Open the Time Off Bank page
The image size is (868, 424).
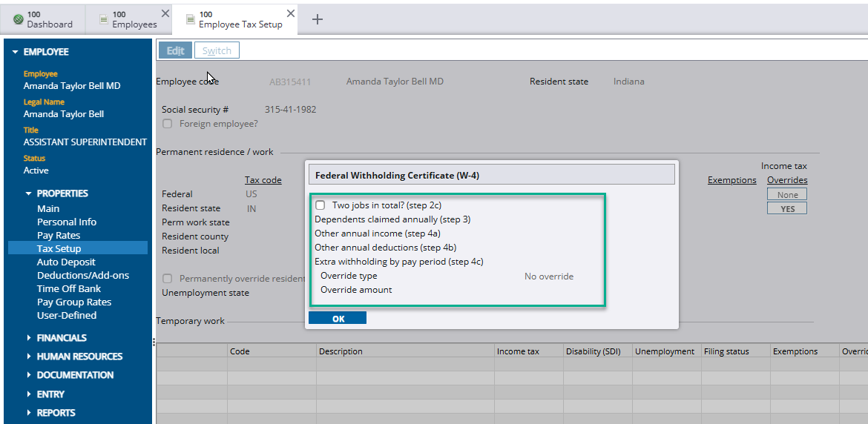(x=69, y=288)
